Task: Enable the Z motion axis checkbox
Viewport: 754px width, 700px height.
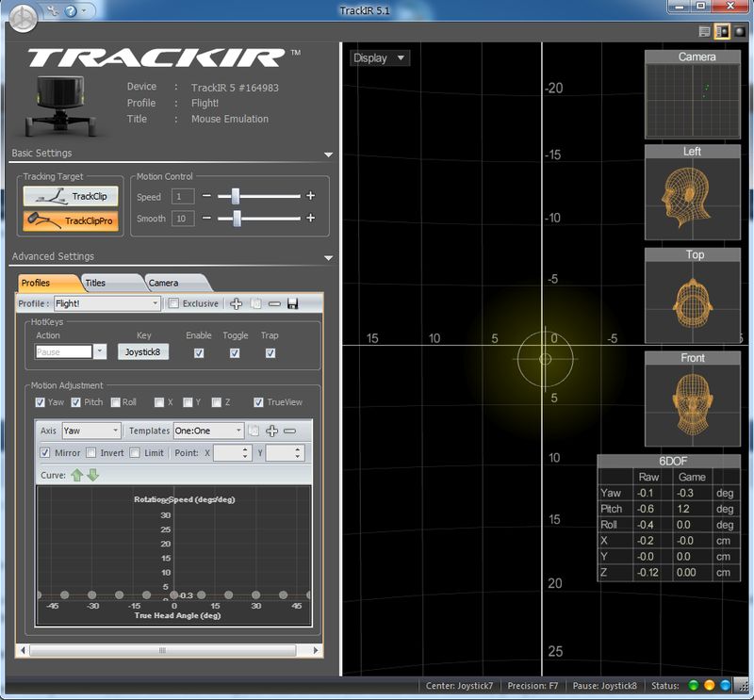Action: point(217,402)
